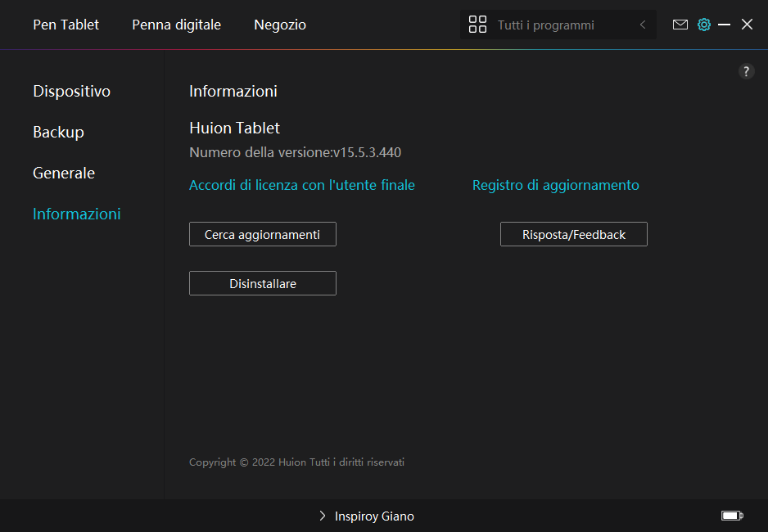
Task: Switch to the Penna digitale tab
Action: [x=176, y=25]
